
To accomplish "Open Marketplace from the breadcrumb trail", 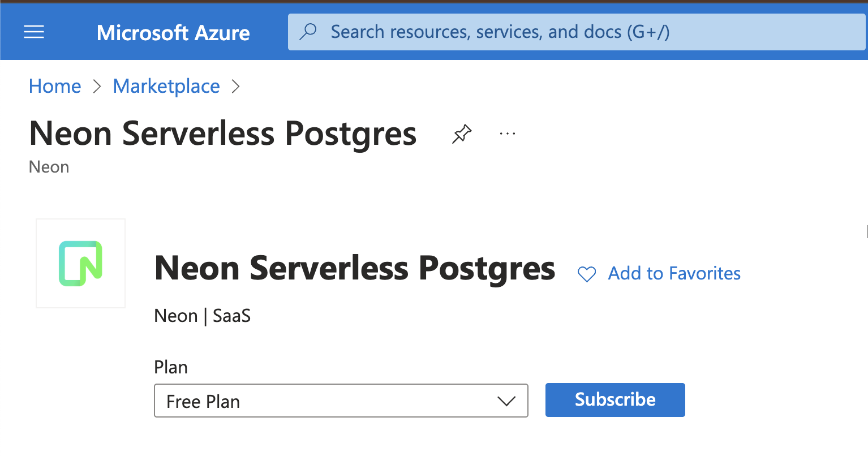I will (x=166, y=86).
